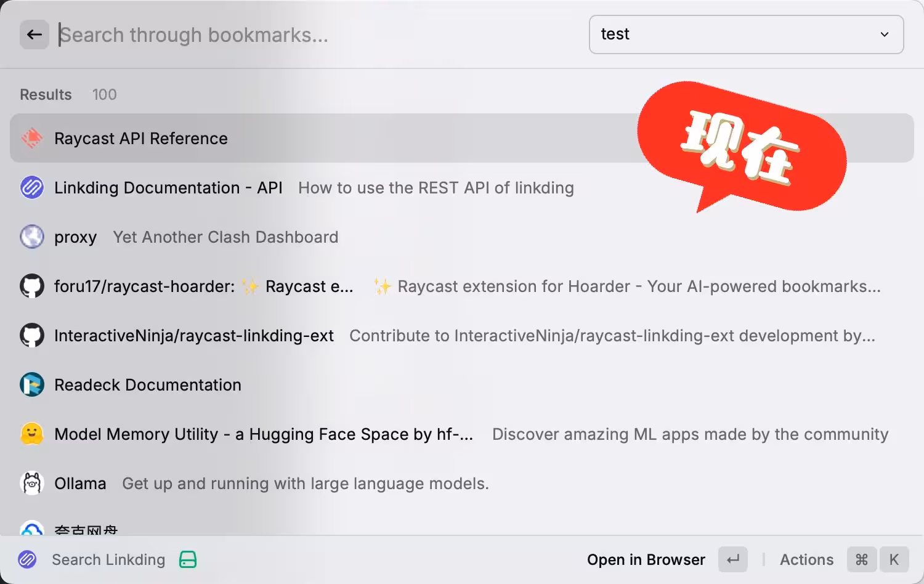The image size is (924, 584).
Task: Click the Readeck Documentation favicon
Action: tap(32, 384)
